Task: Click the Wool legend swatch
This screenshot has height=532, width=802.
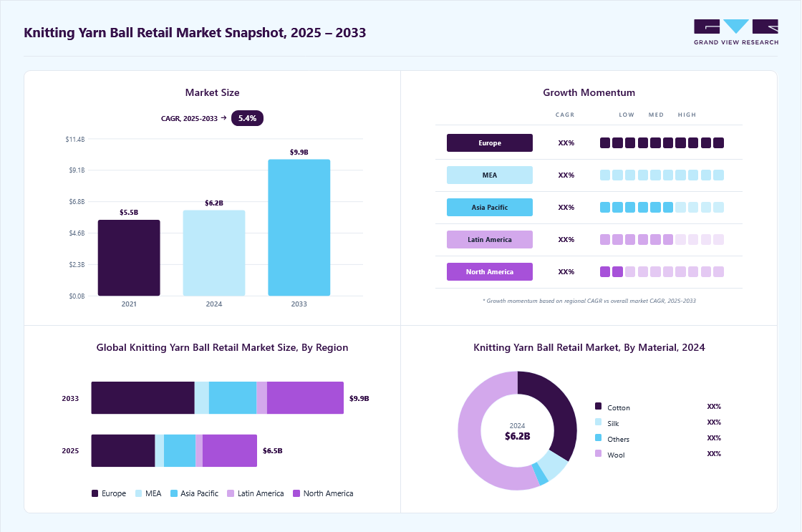Action: pyautogui.click(x=599, y=454)
